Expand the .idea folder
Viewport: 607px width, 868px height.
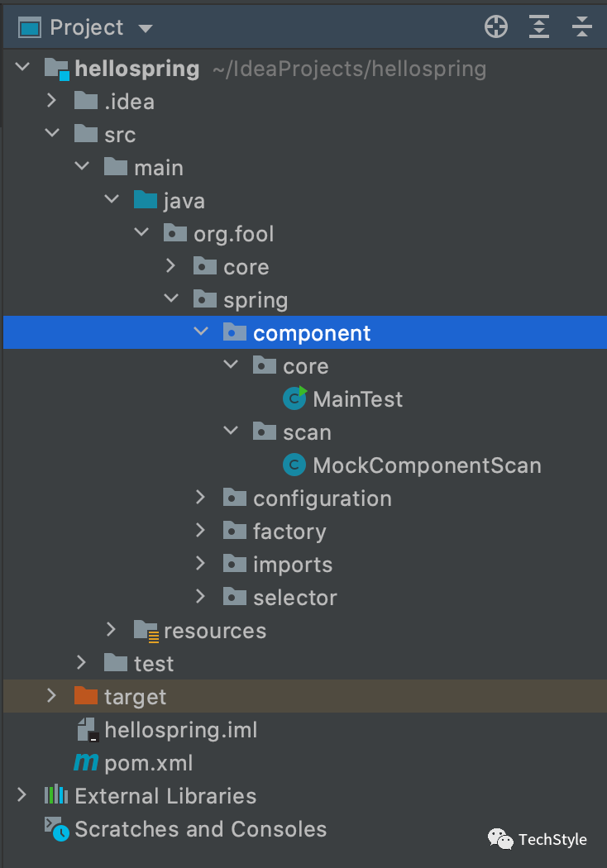[x=51, y=101]
